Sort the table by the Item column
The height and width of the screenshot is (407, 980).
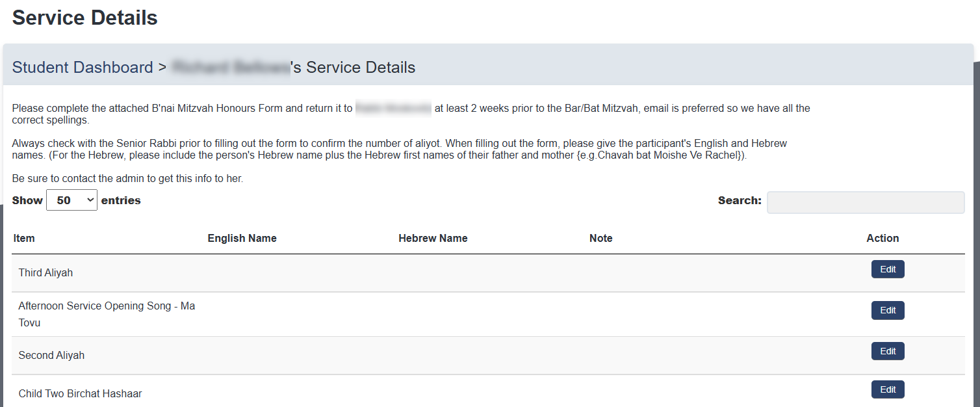24,238
